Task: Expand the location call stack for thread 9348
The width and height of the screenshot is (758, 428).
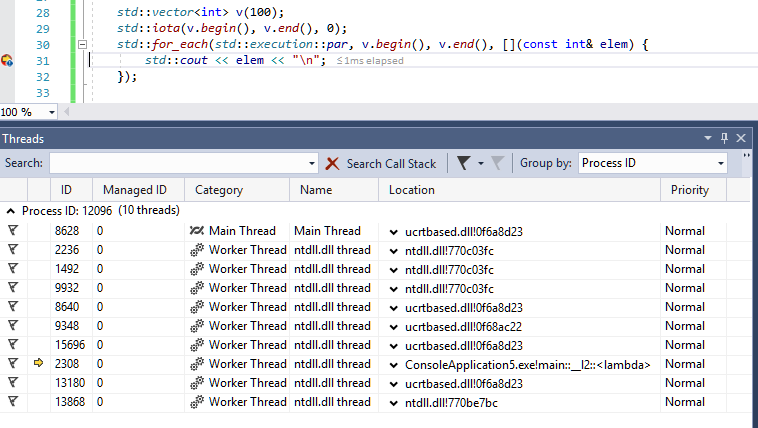Action: point(394,326)
